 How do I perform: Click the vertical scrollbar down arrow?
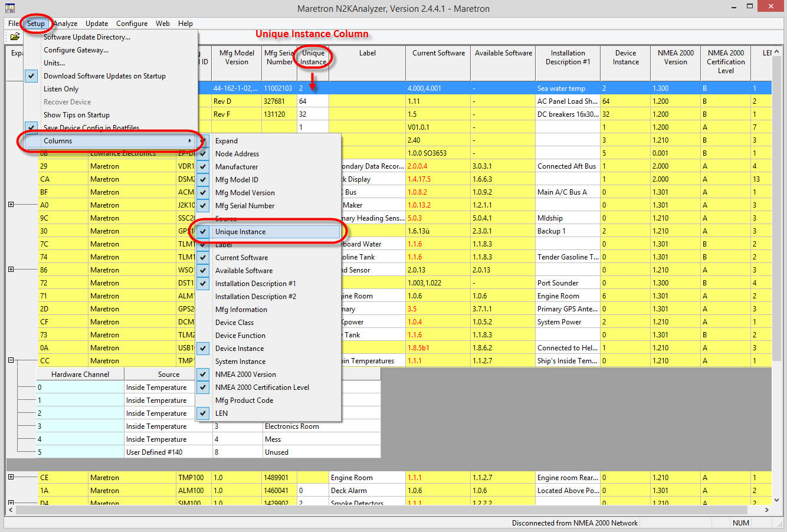pyautogui.click(x=777, y=500)
